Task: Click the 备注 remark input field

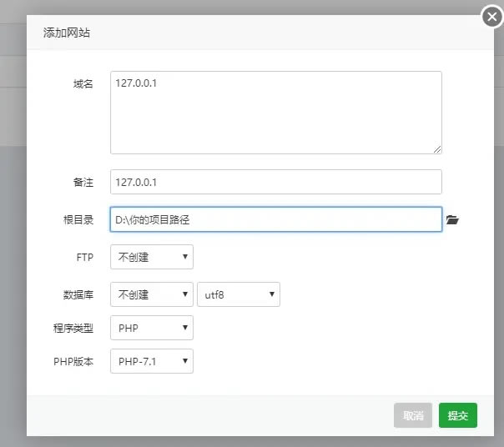Action: [276, 182]
